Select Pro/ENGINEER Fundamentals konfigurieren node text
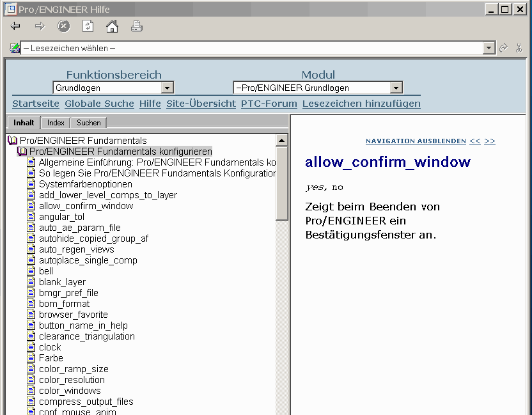 [x=121, y=151]
